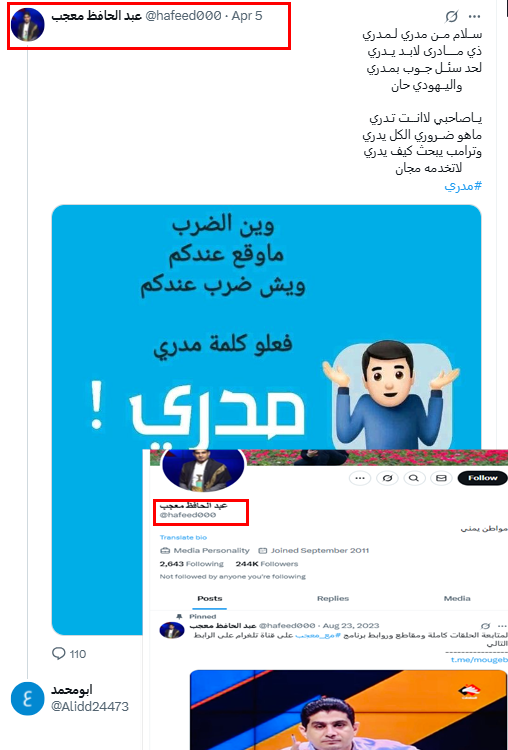Open profile three-dot more options button
508x750 pixels.
[x=360, y=478]
